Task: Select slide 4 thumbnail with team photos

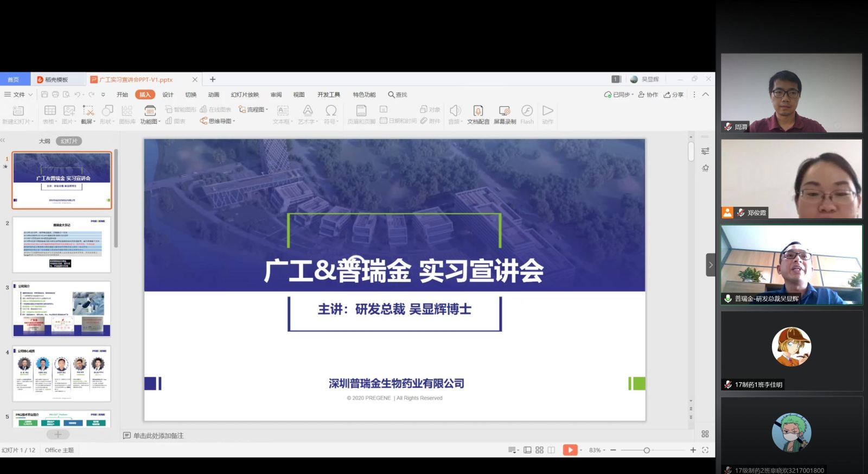Action: pos(61,374)
